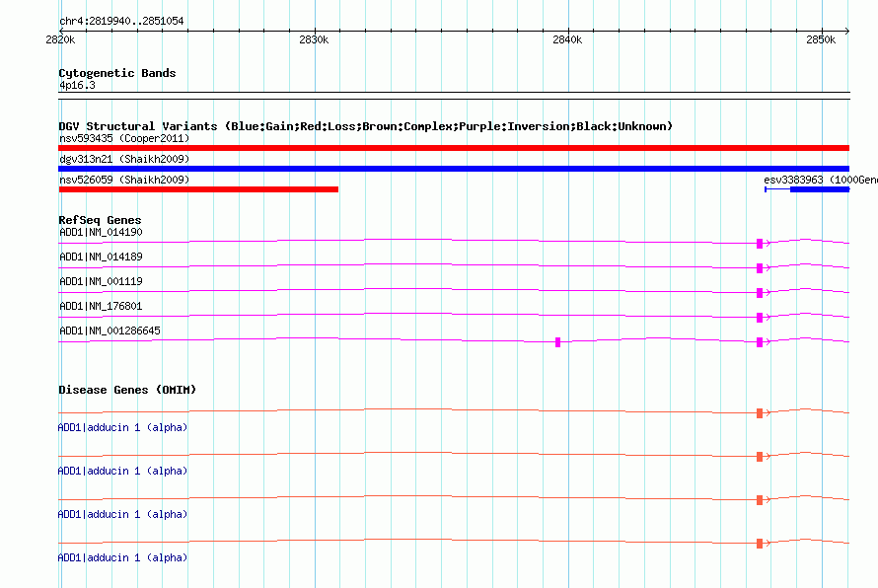Select the 4p16.3 band label
This screenshot has height=588, width=878.
coord(77,85)
